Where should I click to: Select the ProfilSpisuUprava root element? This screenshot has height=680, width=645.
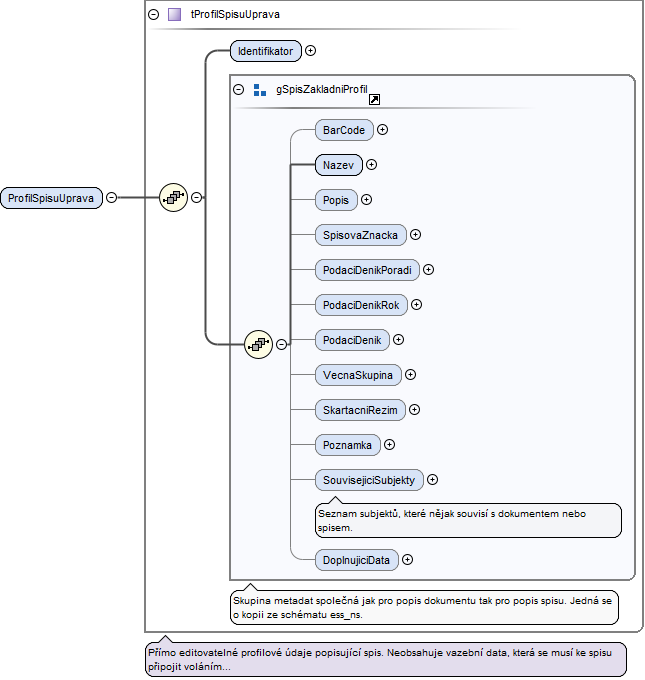click(51, 198)
